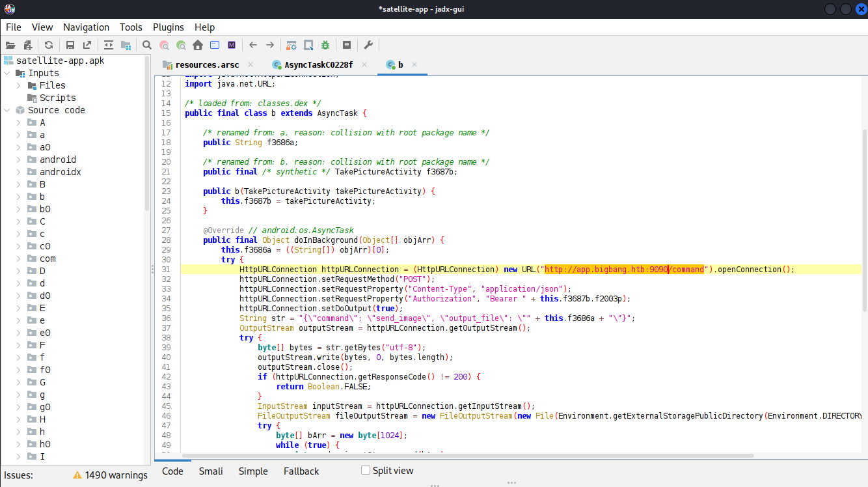Expand the h0 package
The width and height of the screenshot is (868, 487).
[x=19, y=444]
